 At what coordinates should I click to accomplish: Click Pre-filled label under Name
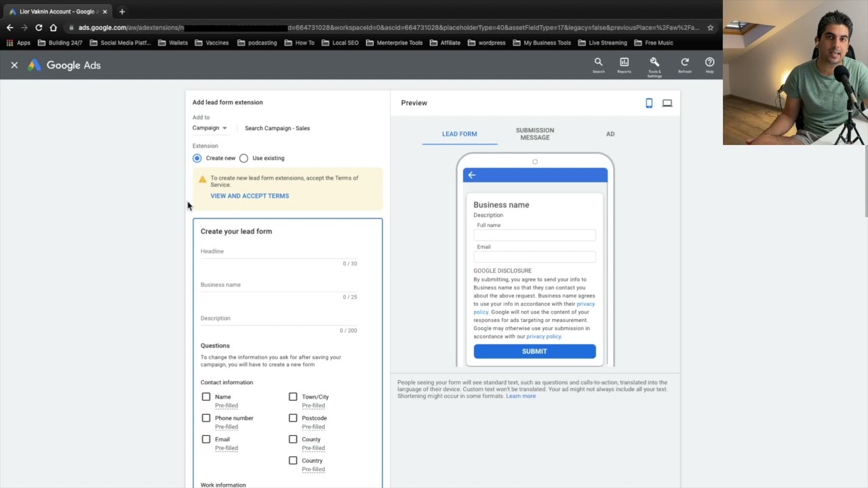point(226,406)
